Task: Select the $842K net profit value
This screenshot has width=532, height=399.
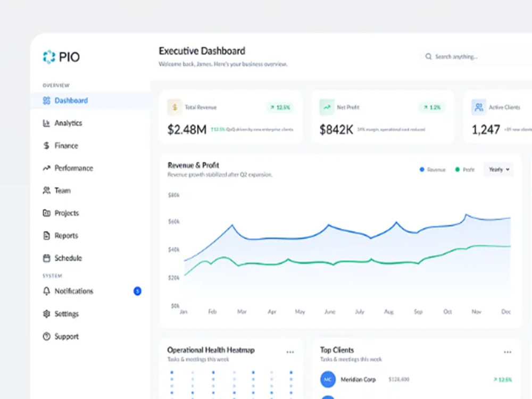Action: [336, 130]
